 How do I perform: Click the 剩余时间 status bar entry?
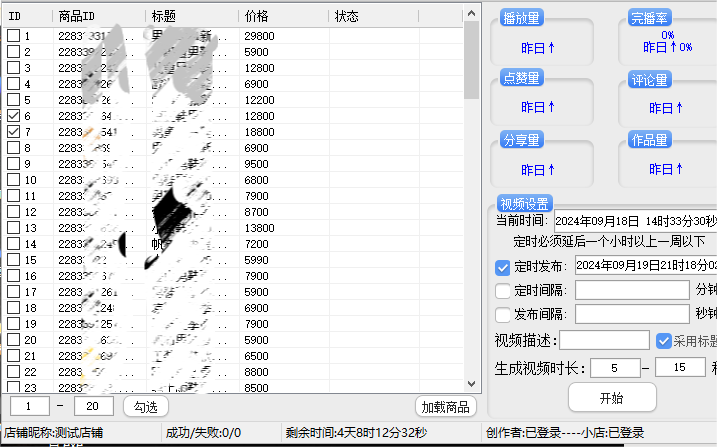click(356, 432)
